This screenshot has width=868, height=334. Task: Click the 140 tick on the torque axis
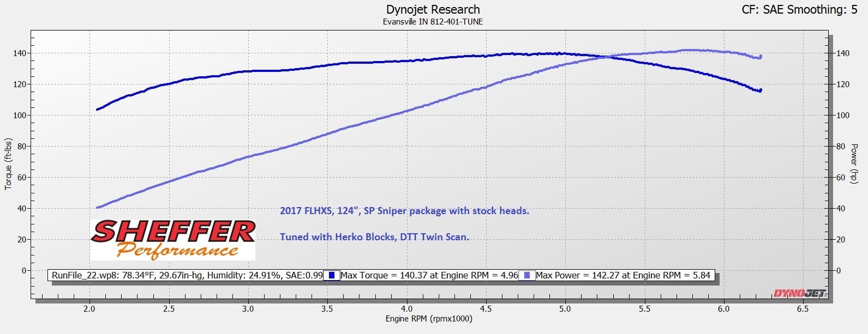[19, 53]
